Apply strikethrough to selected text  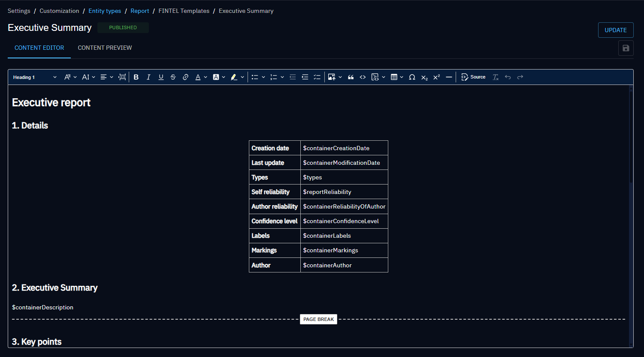tap(173, 77)
